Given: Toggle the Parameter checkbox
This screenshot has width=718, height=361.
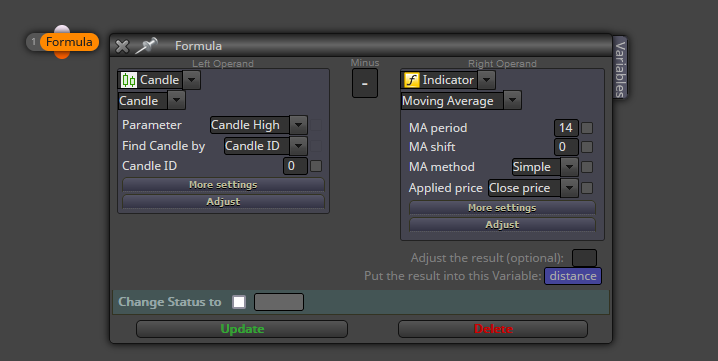Looking at the screenshot, I should 316,125.
